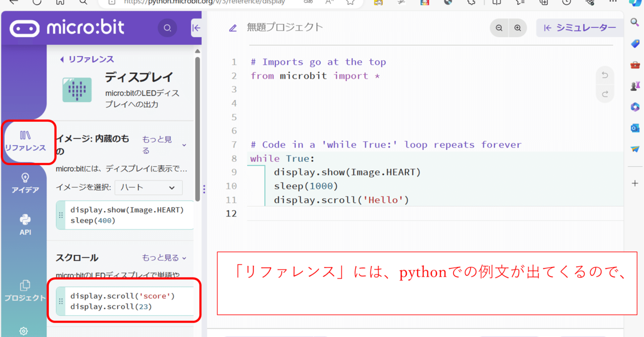
Task: Redo the last code edit
Action: [605, 94]
